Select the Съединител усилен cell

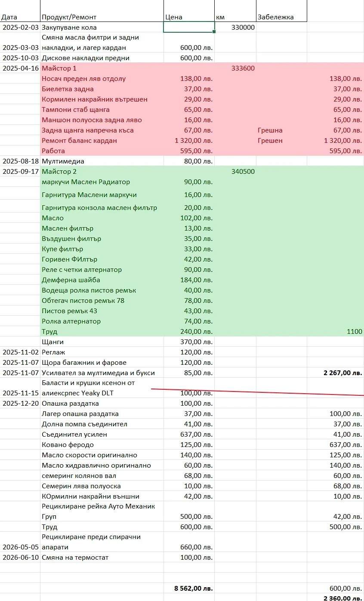[x=102, y=435]
